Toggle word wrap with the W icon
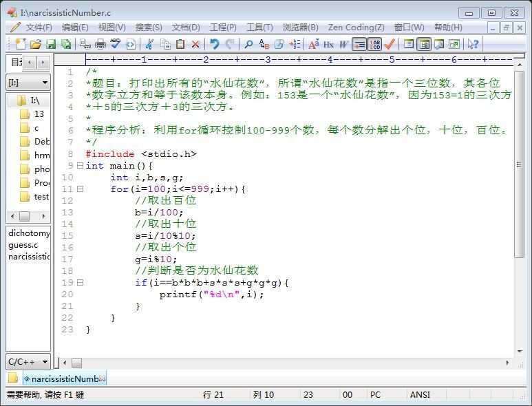 (343, 44)
